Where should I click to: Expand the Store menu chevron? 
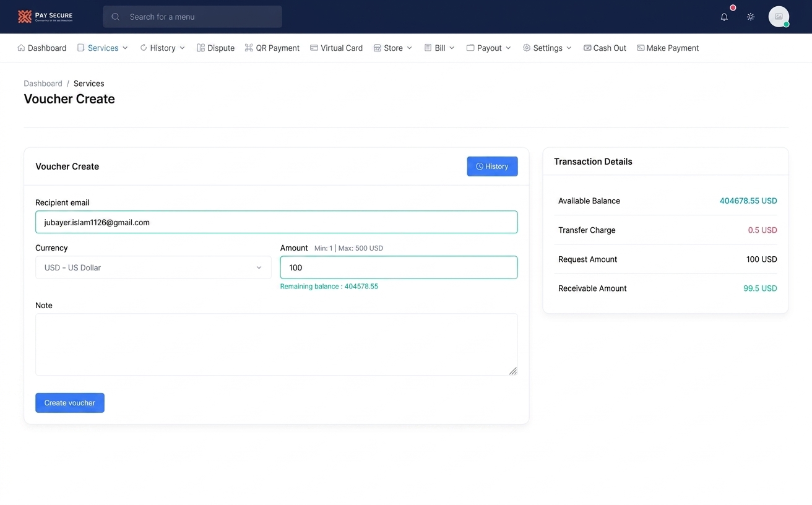click(x=409, y=48)
